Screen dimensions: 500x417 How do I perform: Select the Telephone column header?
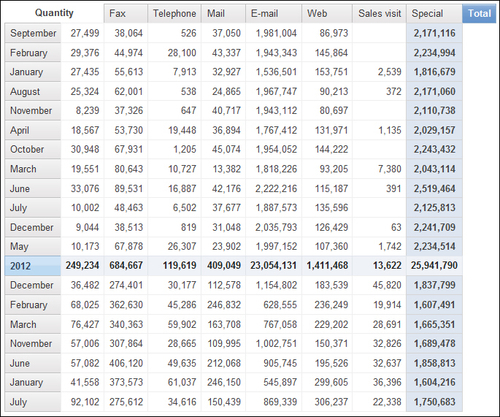174,14
